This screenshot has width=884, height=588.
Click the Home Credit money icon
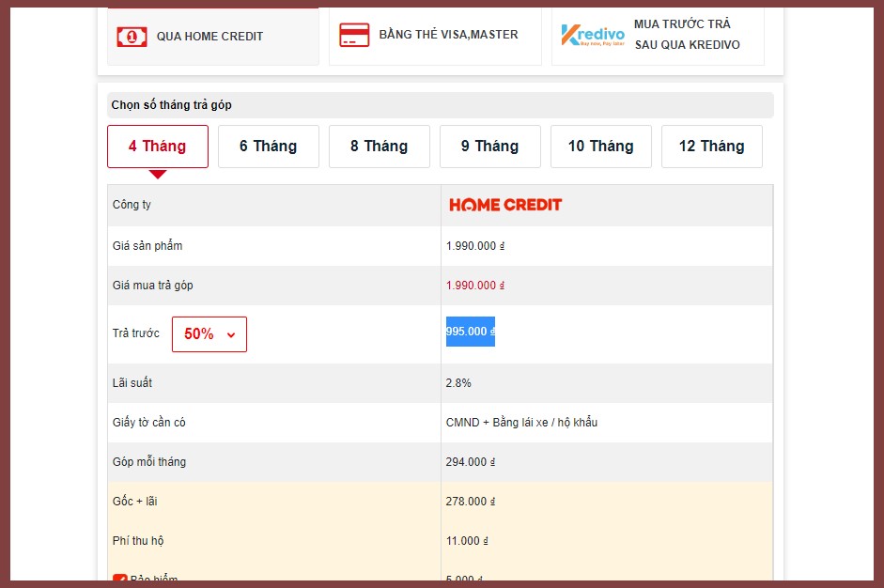[132, 37]
